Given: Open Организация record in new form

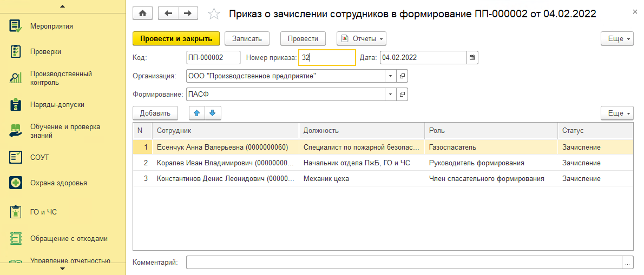Looking at the screenshot, I should pyautogui.click(x=403, y=76).
